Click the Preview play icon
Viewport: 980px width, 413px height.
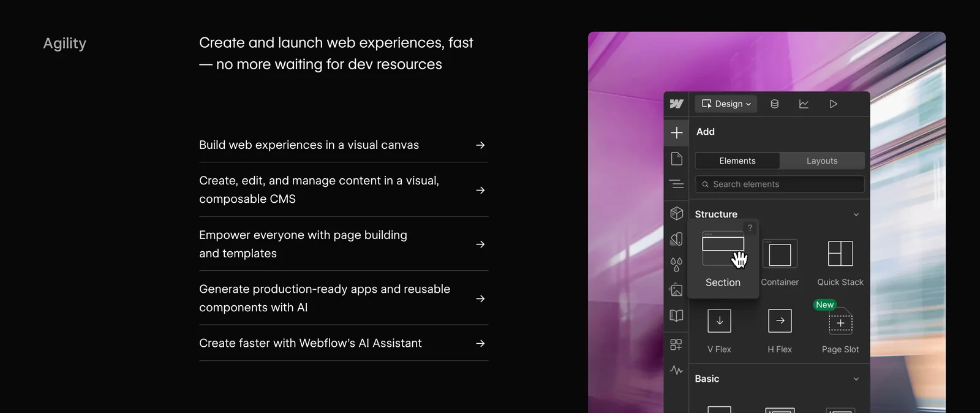click(833, 104)
